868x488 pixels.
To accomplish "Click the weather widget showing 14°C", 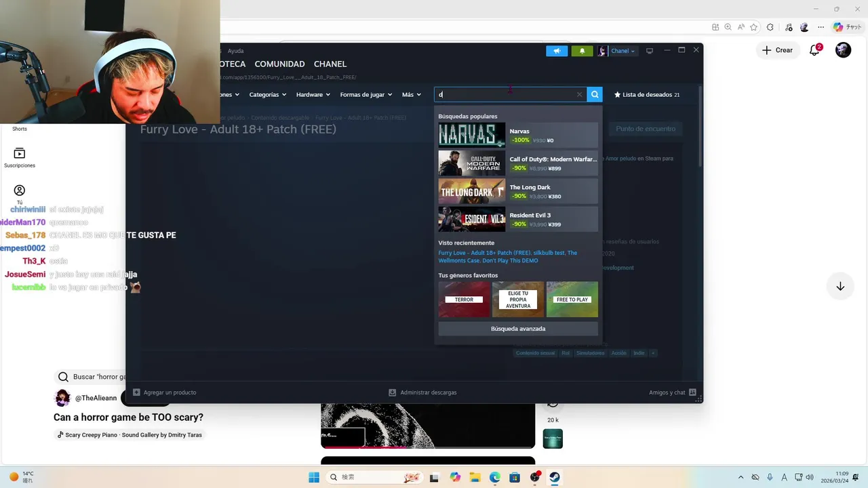I will click(x=22, y=477).
